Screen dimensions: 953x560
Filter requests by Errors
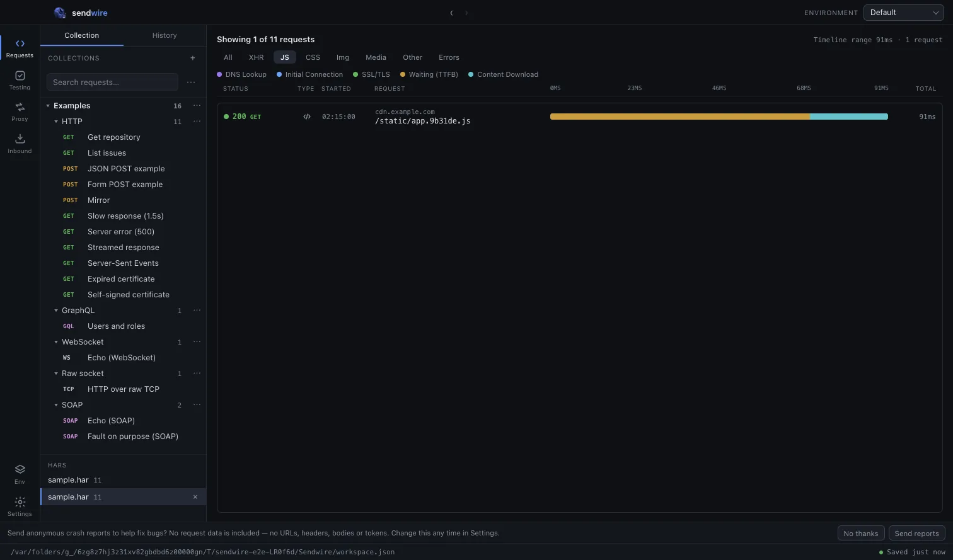tap(449, 57)
